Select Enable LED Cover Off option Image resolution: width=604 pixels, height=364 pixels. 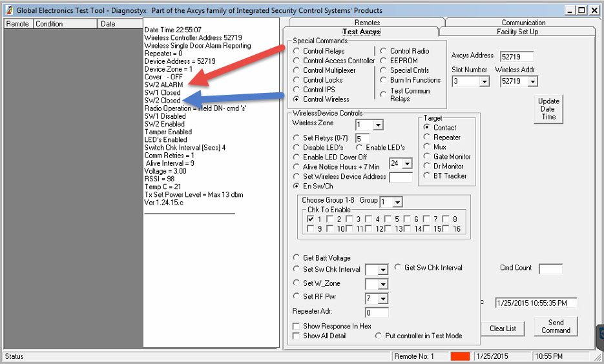[x=297, y=157]
